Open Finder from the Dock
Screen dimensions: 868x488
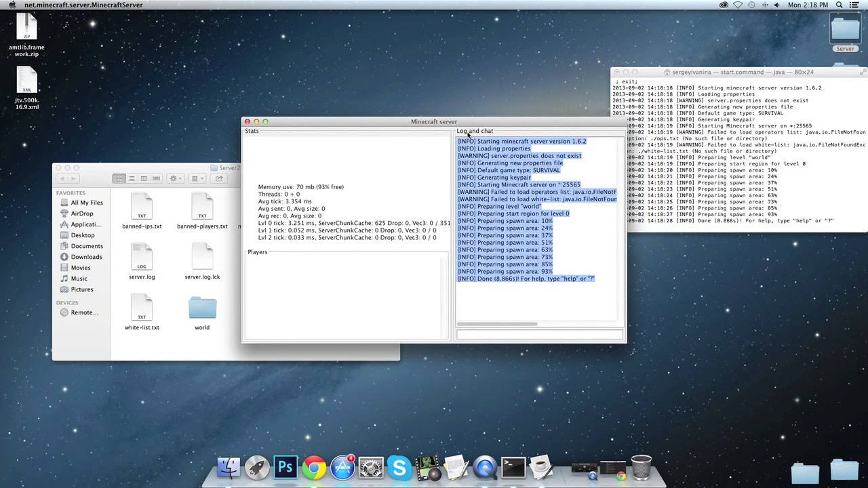tap(229, 468)
